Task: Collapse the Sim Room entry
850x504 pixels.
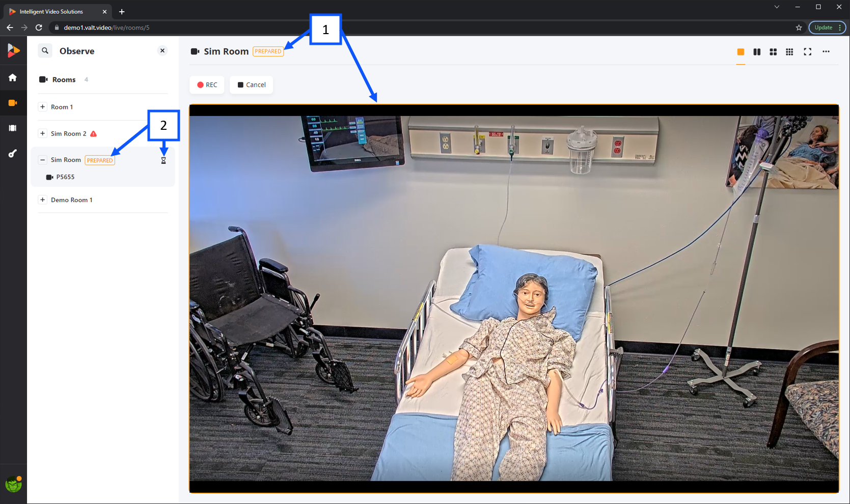Action: 43,160
